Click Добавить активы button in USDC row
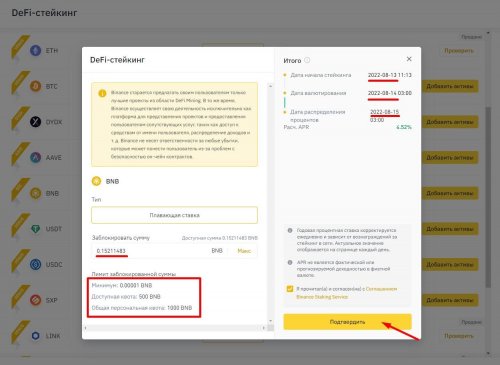500x365 pixels. (x=450, y=264)
